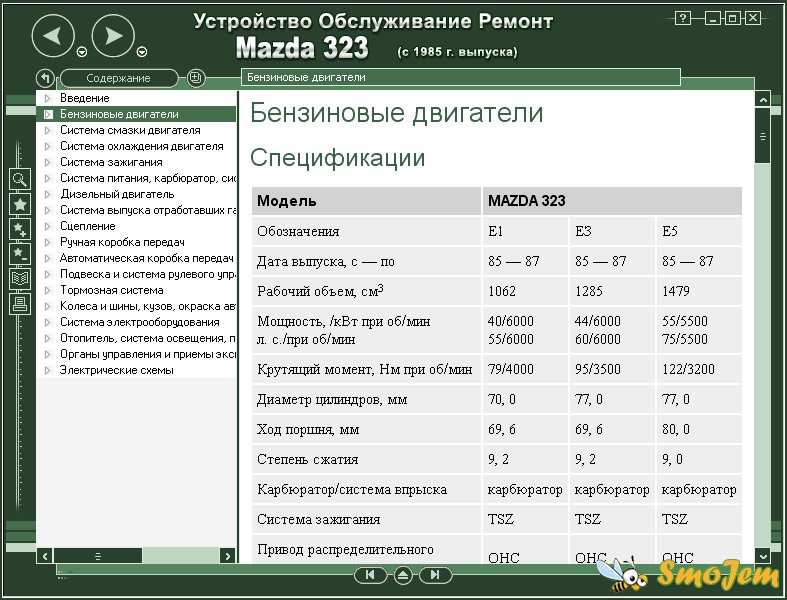Open the book icon in left sidebar
Screen dimensions: 787x600
tap(20, 278)
